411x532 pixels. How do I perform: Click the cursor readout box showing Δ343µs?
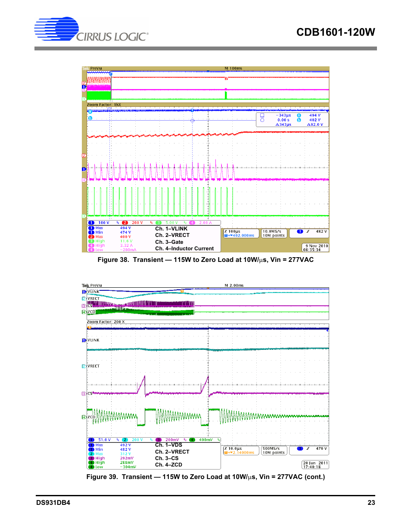tap(292, 120)
